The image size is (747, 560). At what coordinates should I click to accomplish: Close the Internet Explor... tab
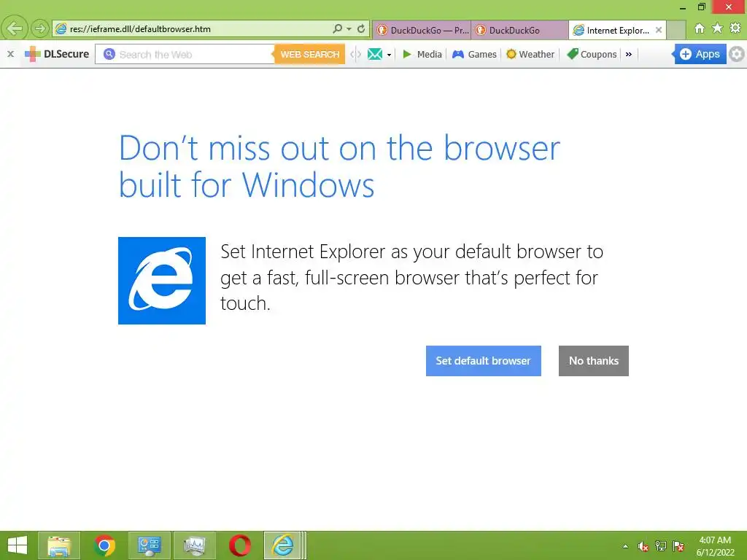pyautogui.click(x=659, y=30)
